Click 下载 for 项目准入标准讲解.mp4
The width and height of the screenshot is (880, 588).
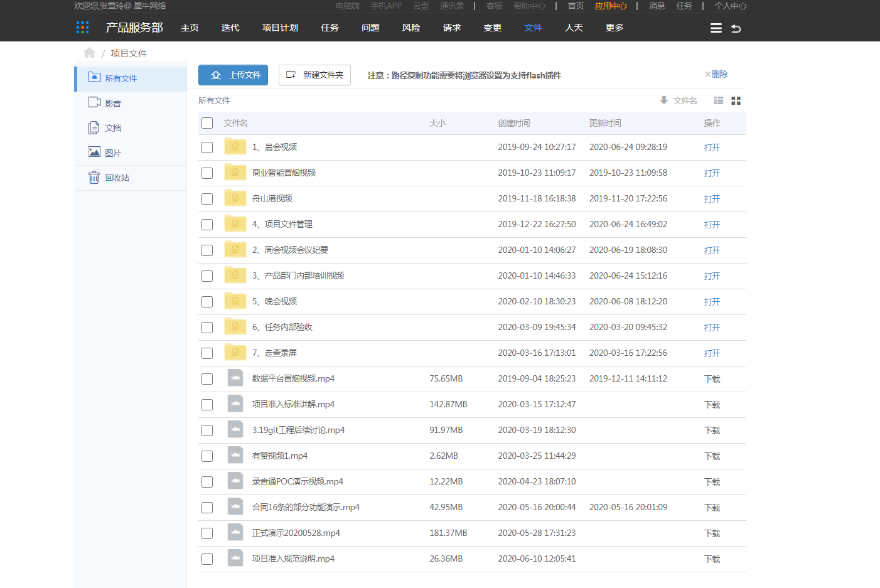click(712, 405)
